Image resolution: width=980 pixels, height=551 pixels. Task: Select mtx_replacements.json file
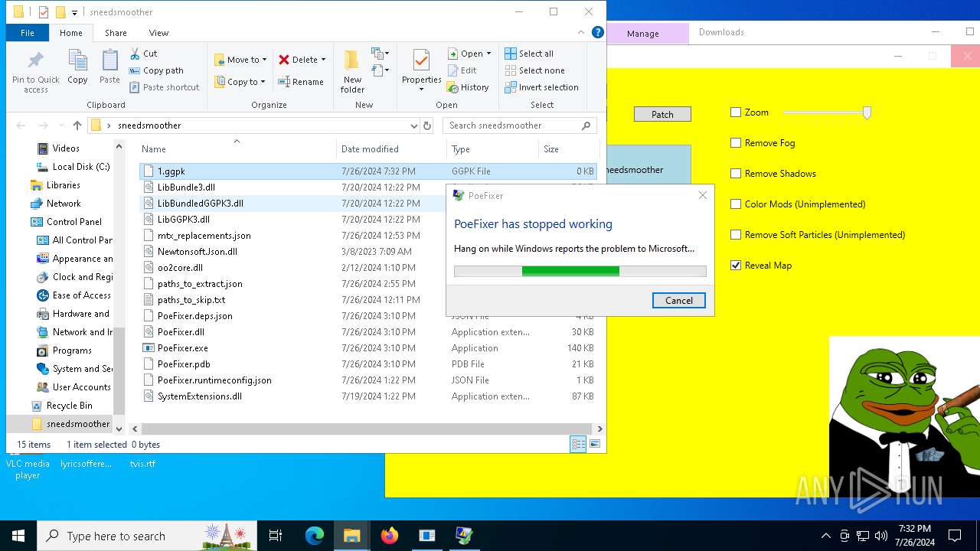click(368, 236)
